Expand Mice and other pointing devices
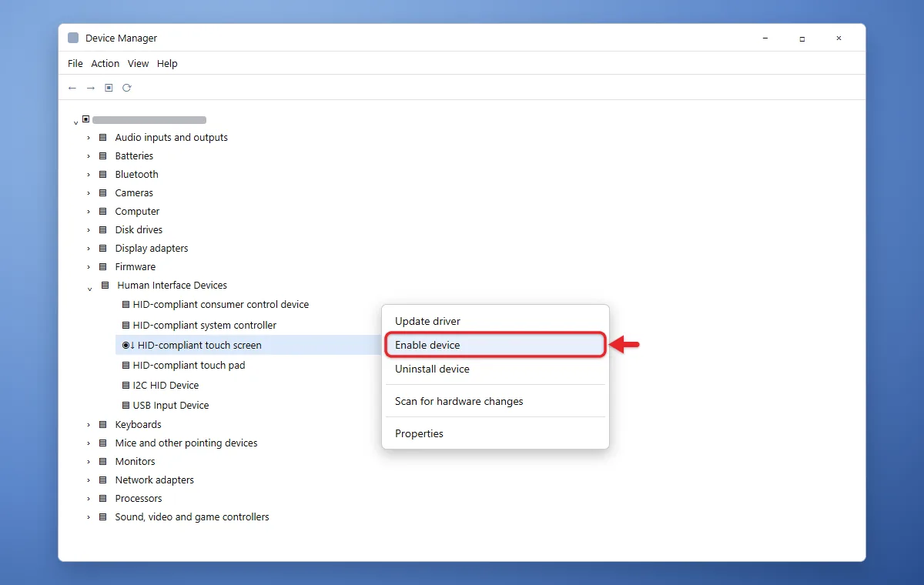The height and width of the screenshot is (585, 924). pos(89,443)
